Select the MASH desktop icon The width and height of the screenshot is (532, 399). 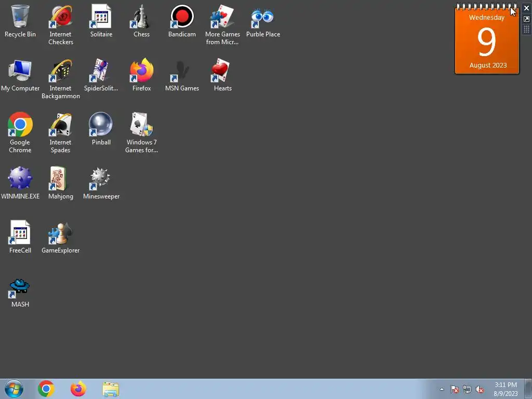(20, 292)
